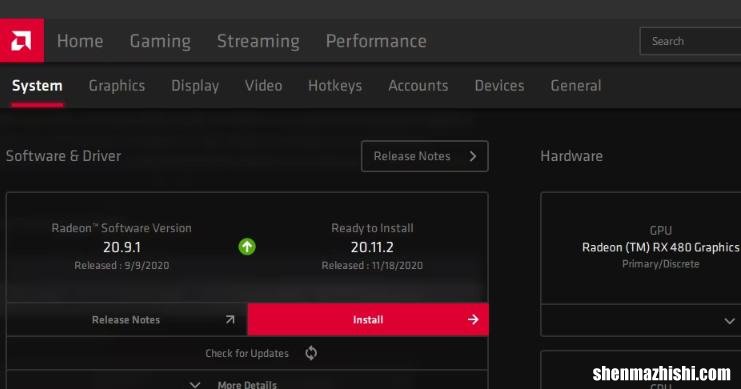Go to the Accounts tab
This screenshot has height=389, width=741.
point(418,86)
